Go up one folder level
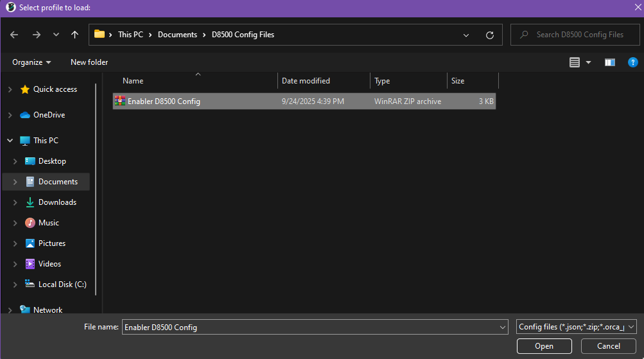644x359 pixels. pyautogui.click(x=74, y=35)
